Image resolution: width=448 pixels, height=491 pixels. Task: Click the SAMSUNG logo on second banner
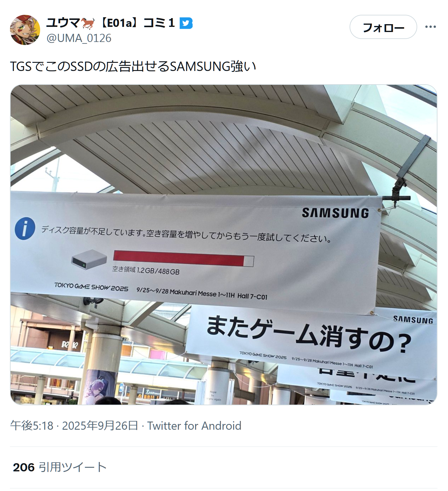click(413, 320)
